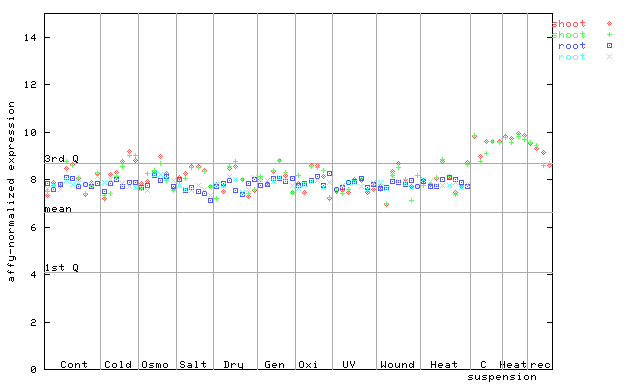This screenshot has height=384, width=640.
Task: Click the 'affy-normalized expression' y-axis title
Action: click(11, 191)
